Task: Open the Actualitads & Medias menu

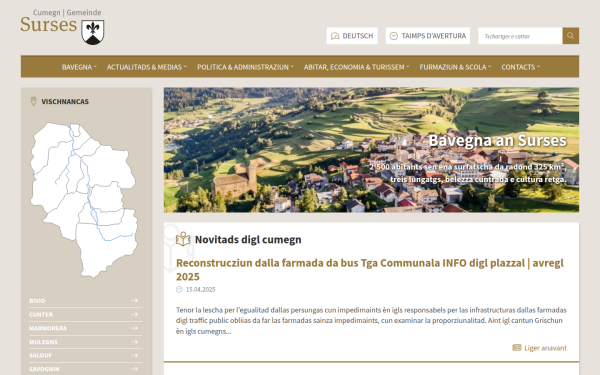Action: (x=144, y=67)
